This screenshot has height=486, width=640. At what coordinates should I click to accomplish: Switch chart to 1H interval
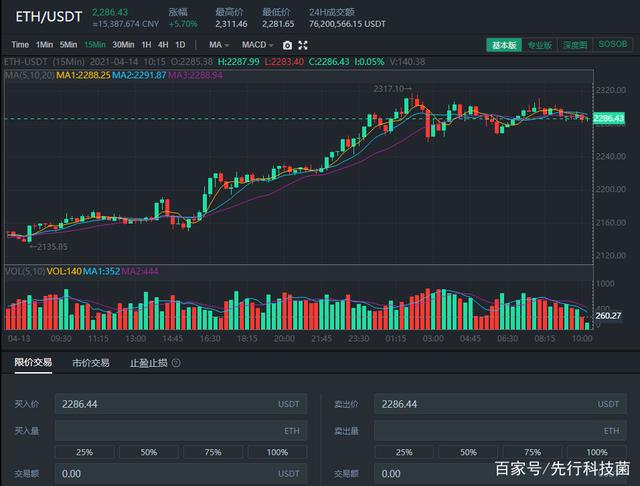[146, 45]
